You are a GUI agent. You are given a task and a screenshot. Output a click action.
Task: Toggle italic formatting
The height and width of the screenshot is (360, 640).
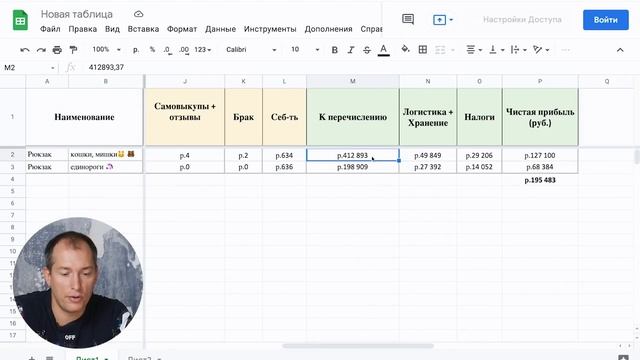pyautogui.click(x=351, y=50)
